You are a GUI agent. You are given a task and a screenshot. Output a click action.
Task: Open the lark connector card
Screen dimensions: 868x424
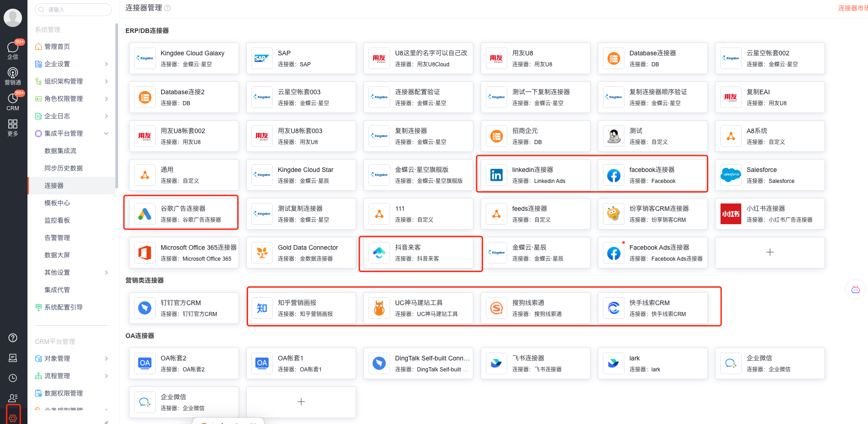(x=653, y=364)
